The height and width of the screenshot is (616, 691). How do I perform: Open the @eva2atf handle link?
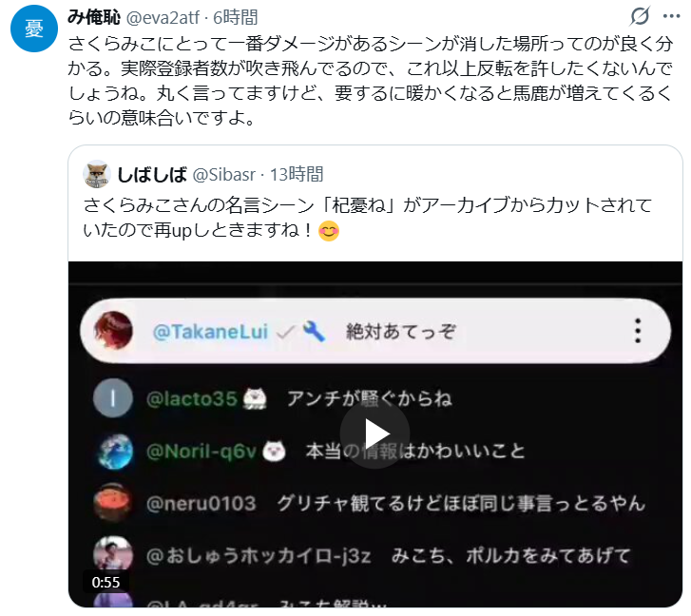pos(163,18)
